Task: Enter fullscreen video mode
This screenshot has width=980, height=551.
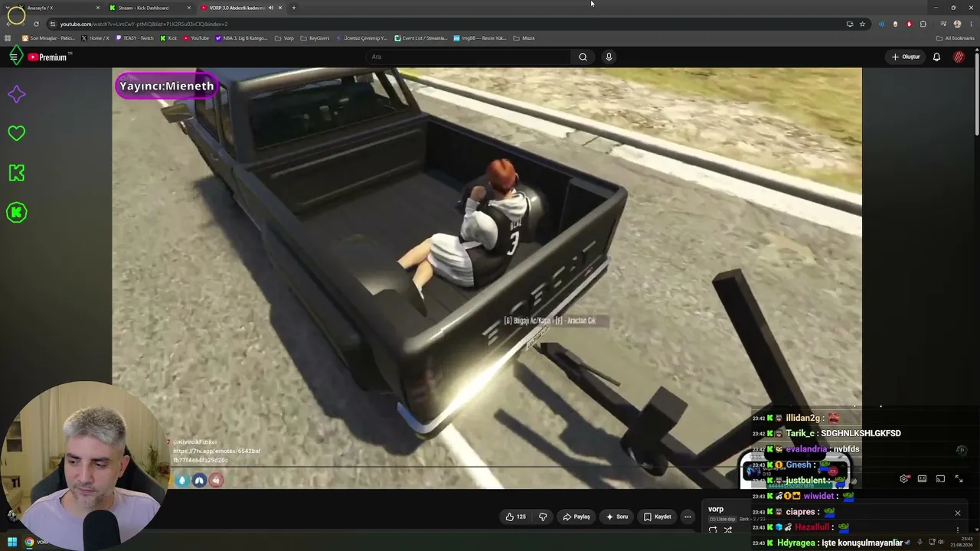Action: coord(959,479)
